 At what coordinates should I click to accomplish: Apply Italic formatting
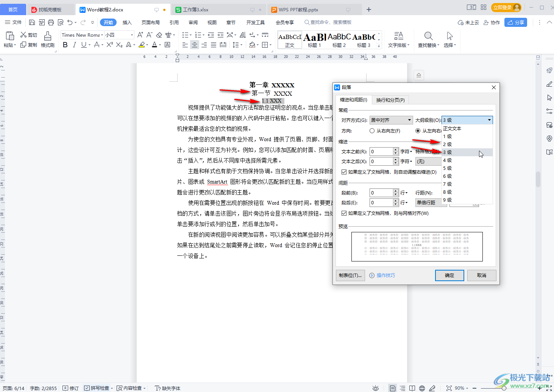tap(74, 45)
